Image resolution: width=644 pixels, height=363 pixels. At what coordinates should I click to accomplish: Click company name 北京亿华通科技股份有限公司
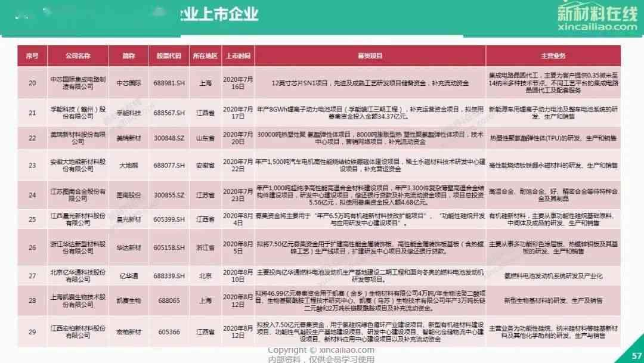point(78,276)
